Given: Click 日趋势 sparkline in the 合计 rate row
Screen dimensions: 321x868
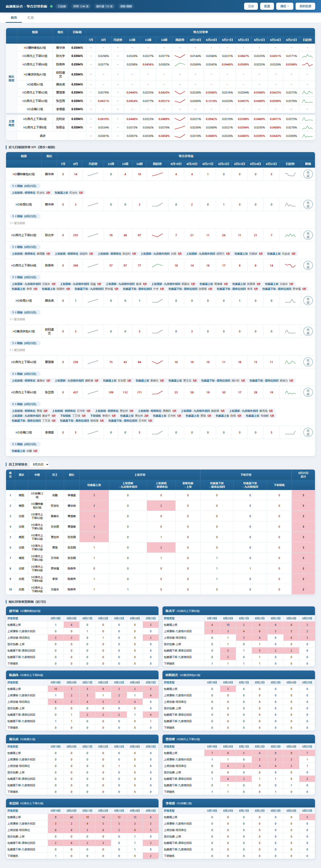Looking at the screenshot, I should click(x=307, y=136).
